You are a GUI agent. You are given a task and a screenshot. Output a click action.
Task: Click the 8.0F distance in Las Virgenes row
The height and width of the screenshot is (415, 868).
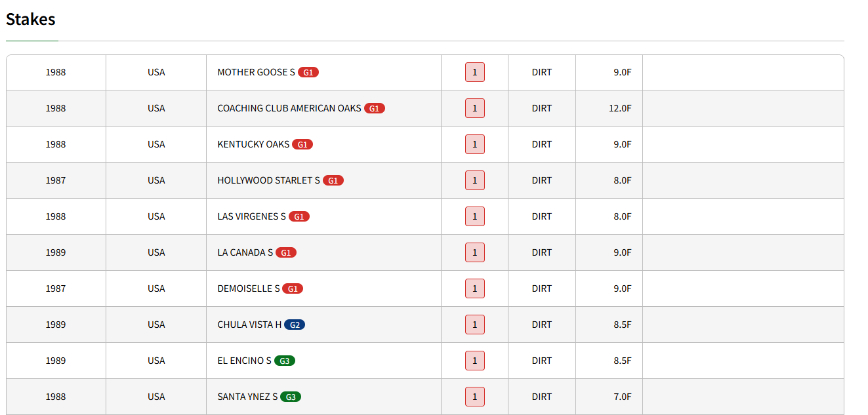(x=623, y=216)
